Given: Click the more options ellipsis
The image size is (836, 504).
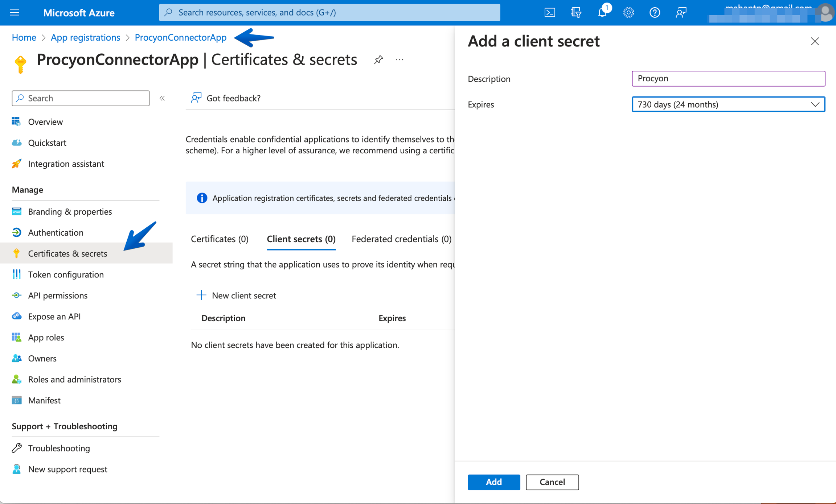Looking at the screenshot, I should (399, 59).
